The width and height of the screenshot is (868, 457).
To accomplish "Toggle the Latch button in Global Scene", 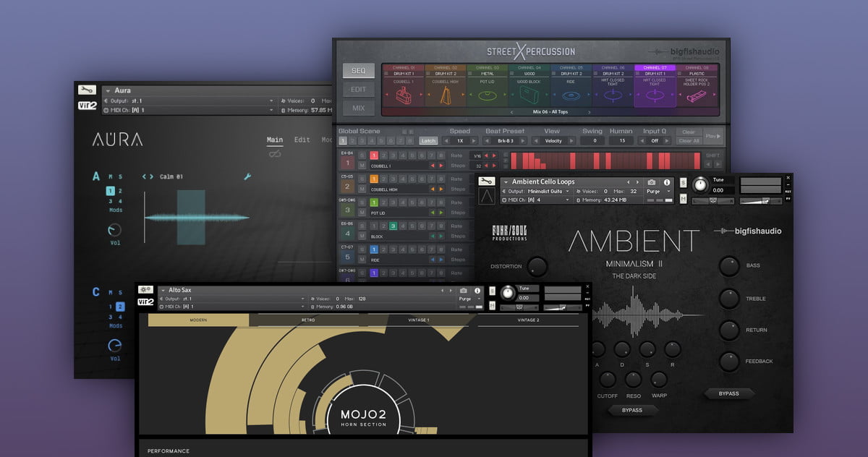I will (428, 141).
